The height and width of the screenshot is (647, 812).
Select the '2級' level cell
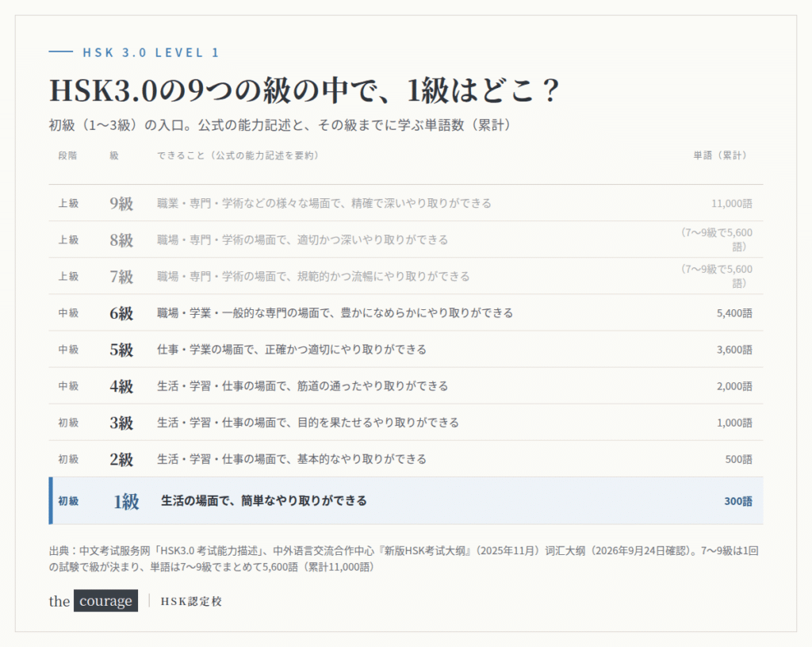pyautogui.click(x=121, y=459)
